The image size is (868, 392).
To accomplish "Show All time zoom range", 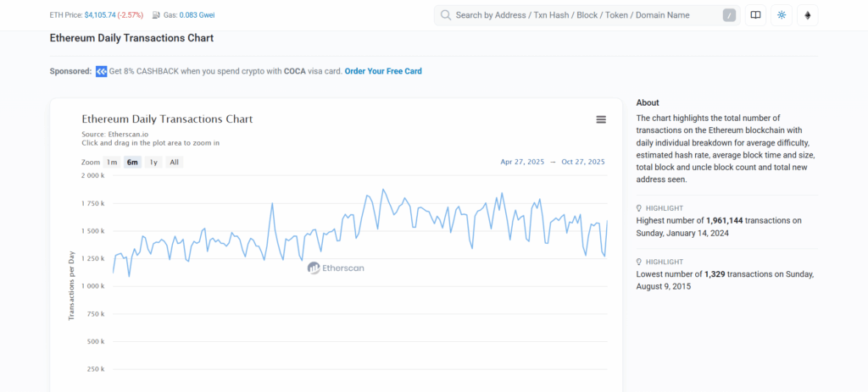I will pyautogui.click(x=174, y=162).
